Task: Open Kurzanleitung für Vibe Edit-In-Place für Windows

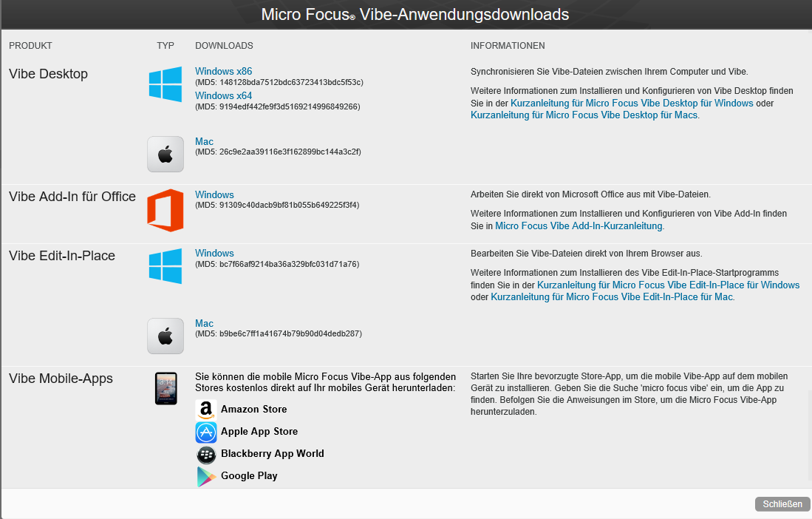Action: coord(668,285)
